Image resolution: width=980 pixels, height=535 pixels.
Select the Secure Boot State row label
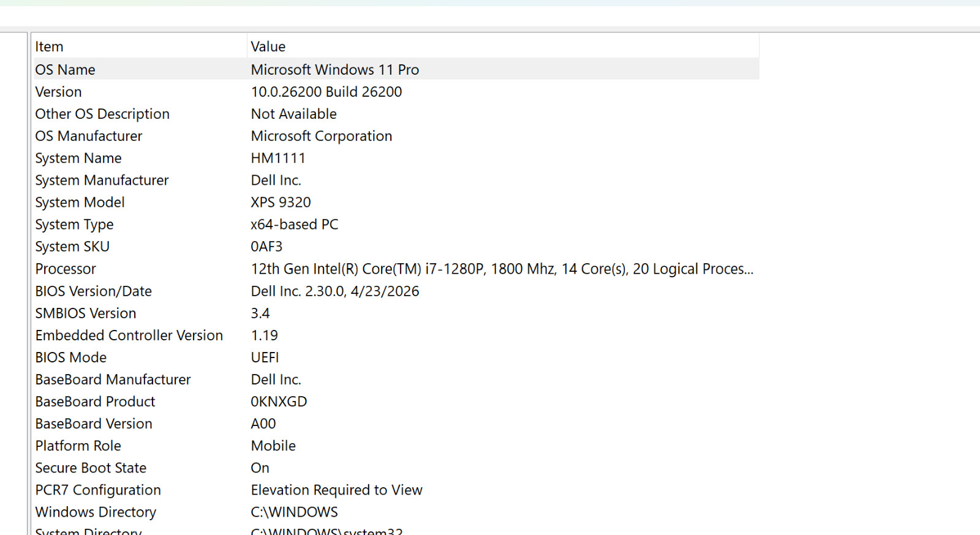click(x=91, y=468)
